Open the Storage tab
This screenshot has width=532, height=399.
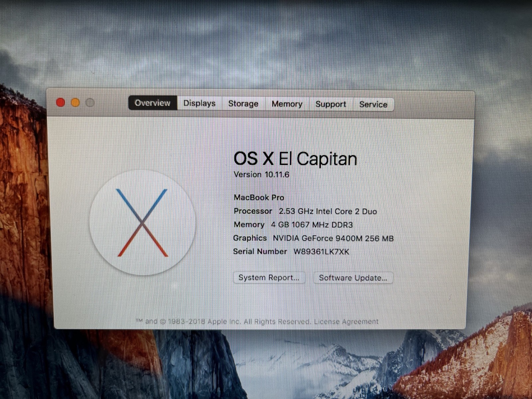click(x=243, y=104)
